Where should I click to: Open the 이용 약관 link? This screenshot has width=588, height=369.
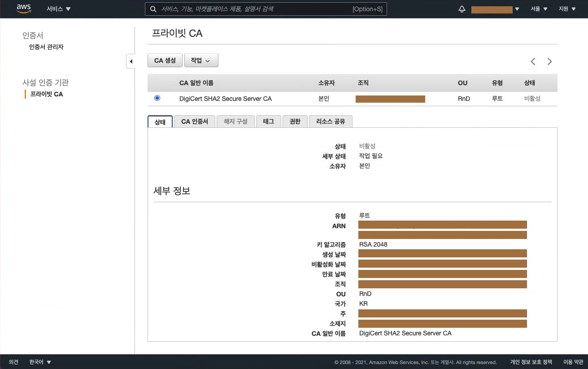[x=574, y=362]
